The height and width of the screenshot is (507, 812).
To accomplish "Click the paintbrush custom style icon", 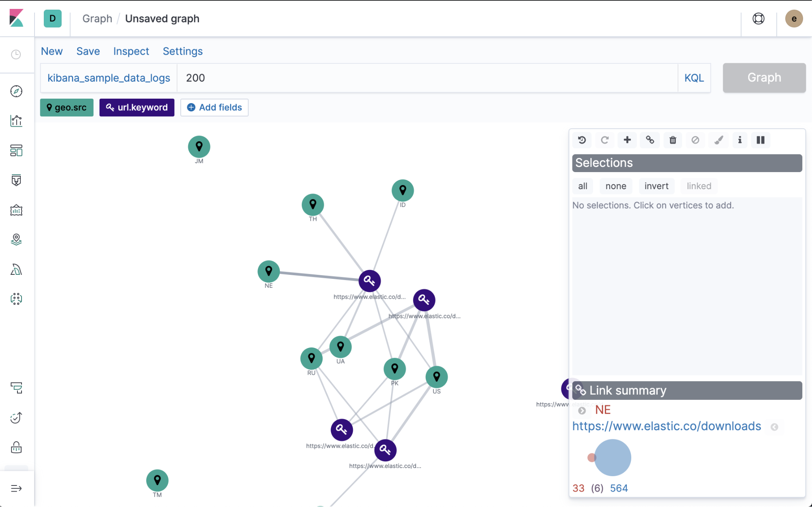I will [x=718, y=140].
